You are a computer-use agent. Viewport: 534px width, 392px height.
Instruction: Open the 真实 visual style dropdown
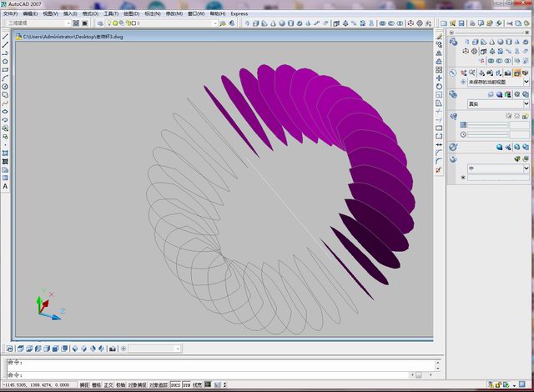[526, 104]
